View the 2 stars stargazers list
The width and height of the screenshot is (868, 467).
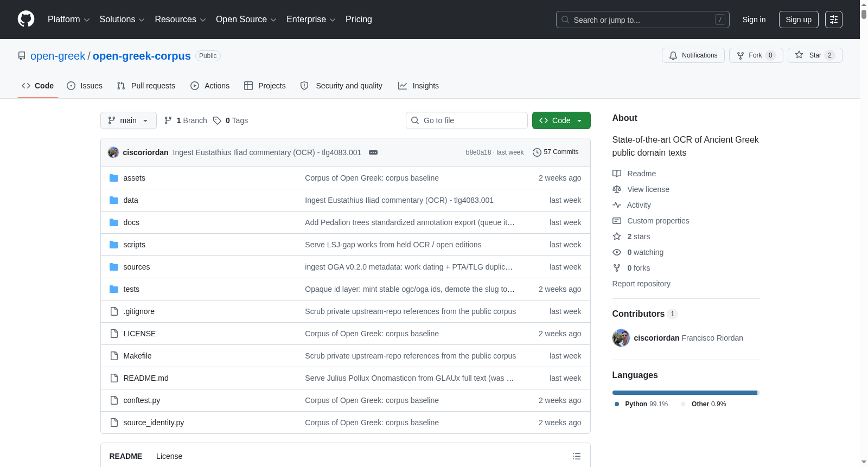(631, 236)
